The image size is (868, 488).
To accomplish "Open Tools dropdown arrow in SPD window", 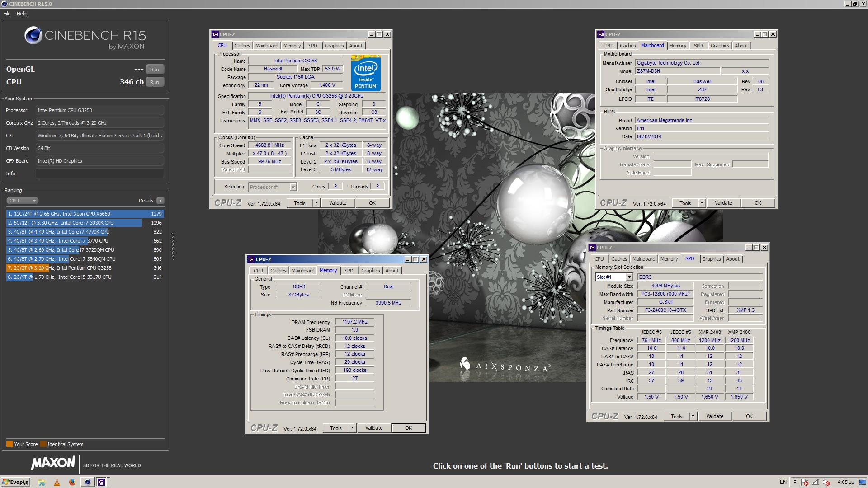I will tap(693, 417).
